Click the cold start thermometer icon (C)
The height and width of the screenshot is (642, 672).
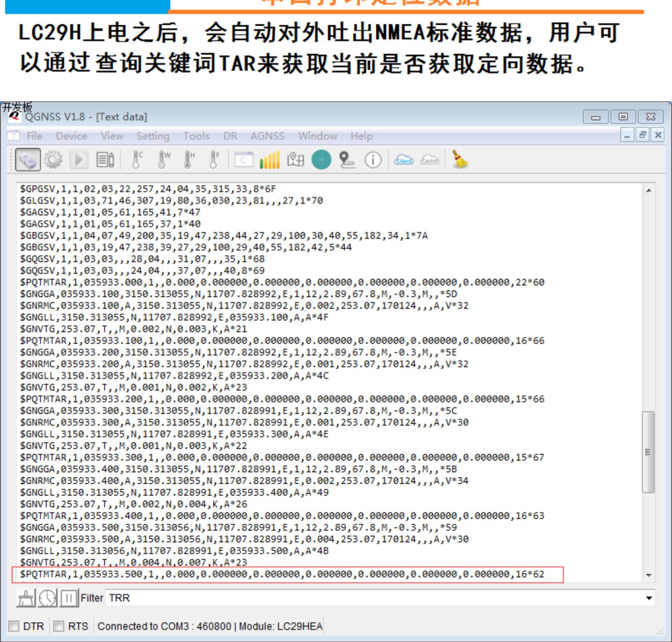137,160
